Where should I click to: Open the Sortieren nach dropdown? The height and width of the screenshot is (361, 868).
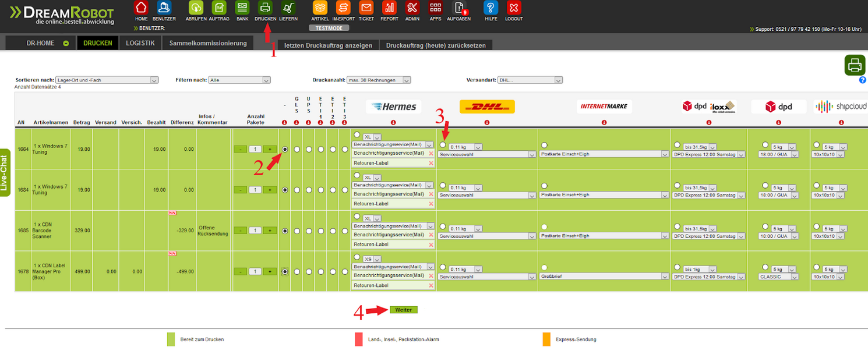coord(107,80)
